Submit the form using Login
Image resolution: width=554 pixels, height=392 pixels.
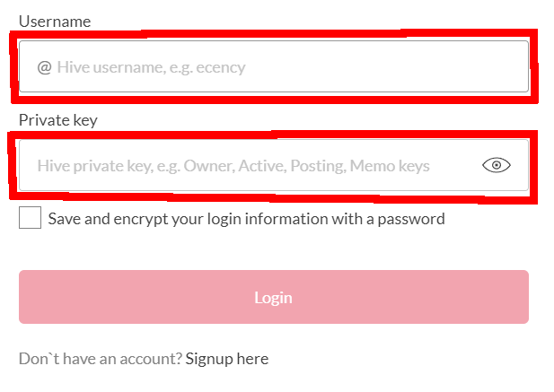click(x=274, y=297)
